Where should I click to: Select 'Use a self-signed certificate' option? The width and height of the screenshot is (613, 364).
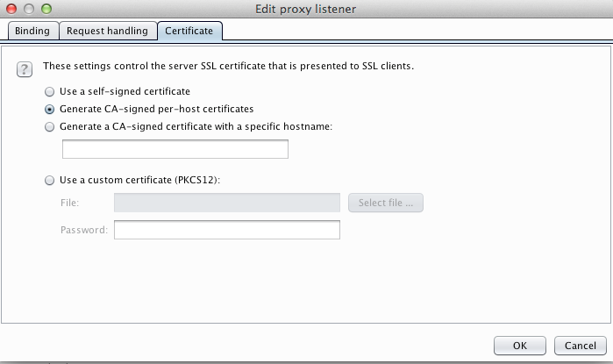point(50,91)
